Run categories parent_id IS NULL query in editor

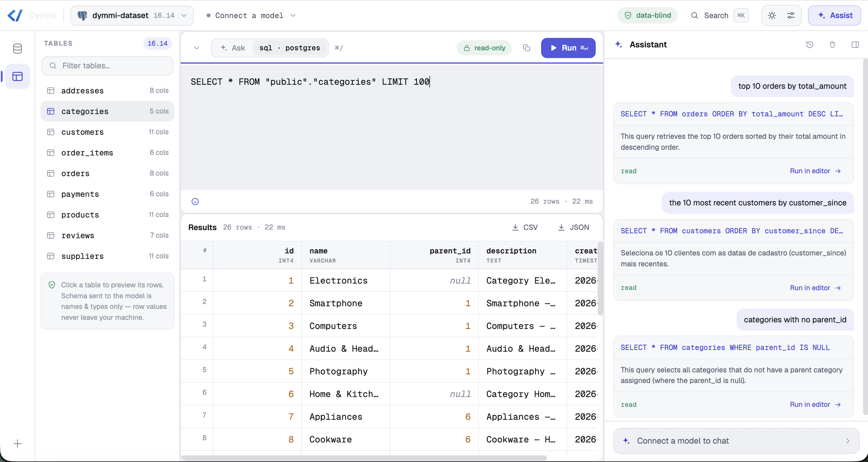pos(815,404)
